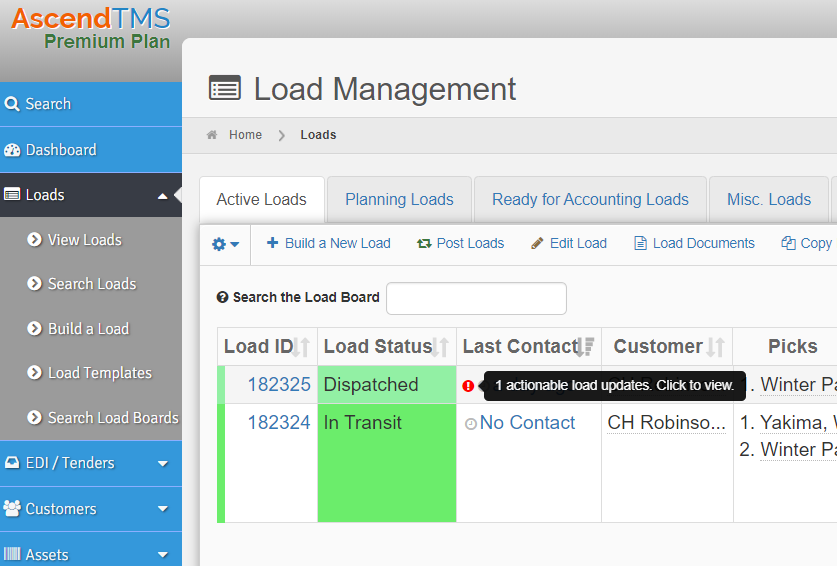Open the Misc. Loads tab
Viewport: 837px width, 566px height.
pyautogui.click(x=769, y=199)
